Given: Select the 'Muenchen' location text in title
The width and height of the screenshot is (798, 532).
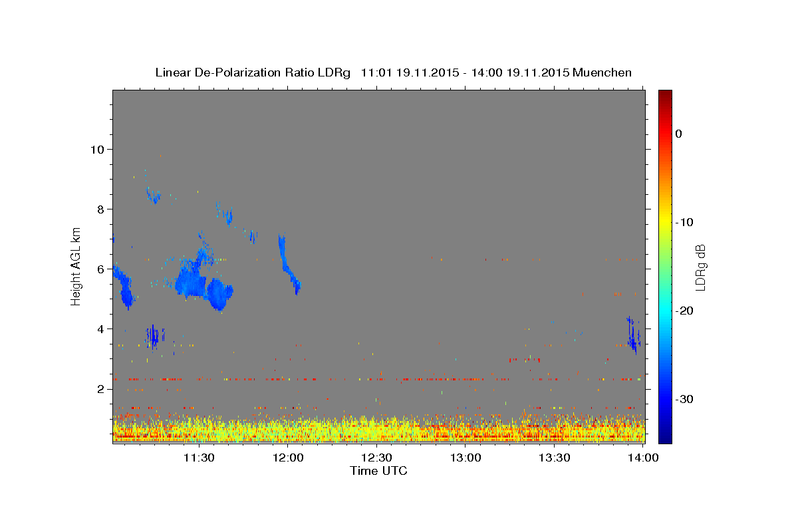Looking at the screenshot, I should [602, 72].
